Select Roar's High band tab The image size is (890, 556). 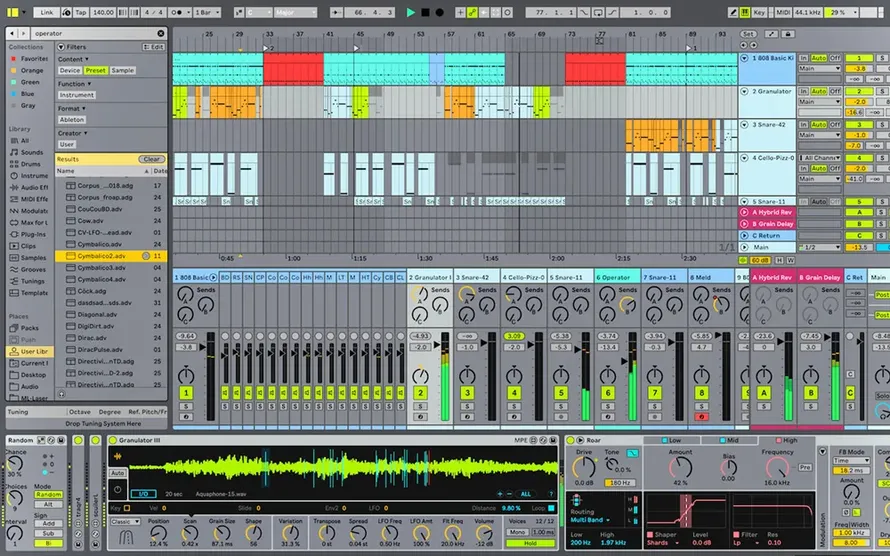click(786, 440)
